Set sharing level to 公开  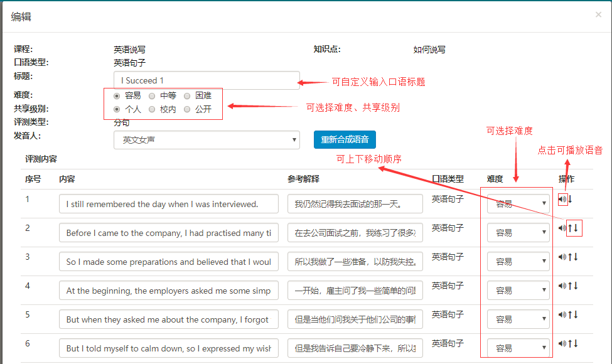point(187,109)
